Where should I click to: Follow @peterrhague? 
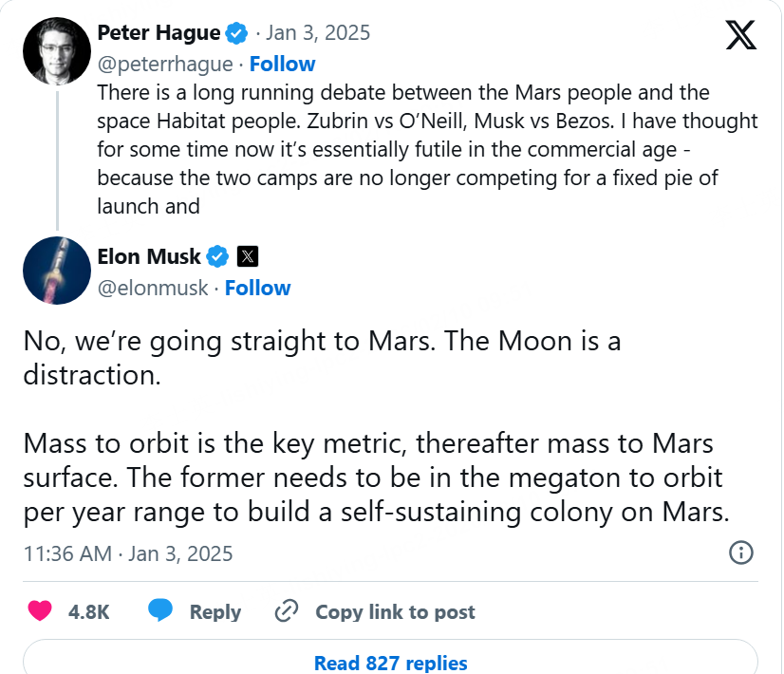tap(282, 65)
